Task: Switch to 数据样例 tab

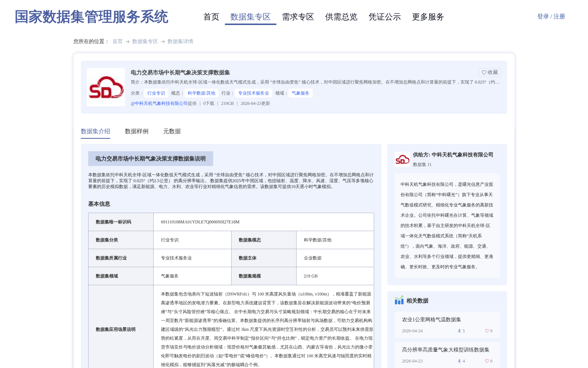Action: (x=137, y=131)
